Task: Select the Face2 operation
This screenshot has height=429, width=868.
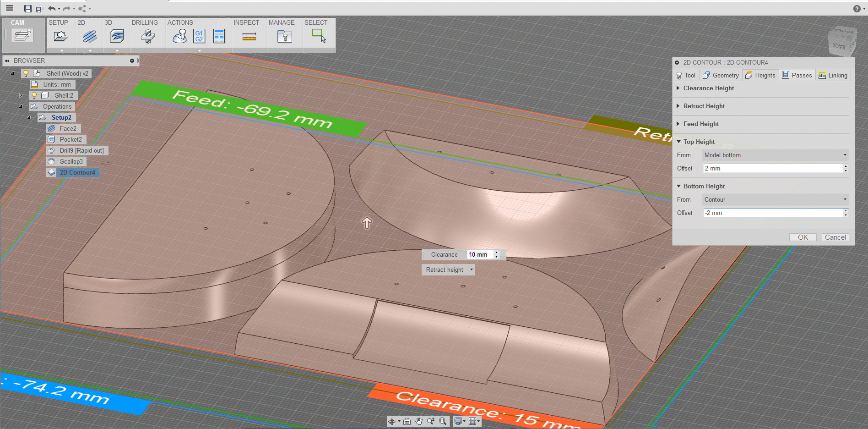Action: point(64,128)
